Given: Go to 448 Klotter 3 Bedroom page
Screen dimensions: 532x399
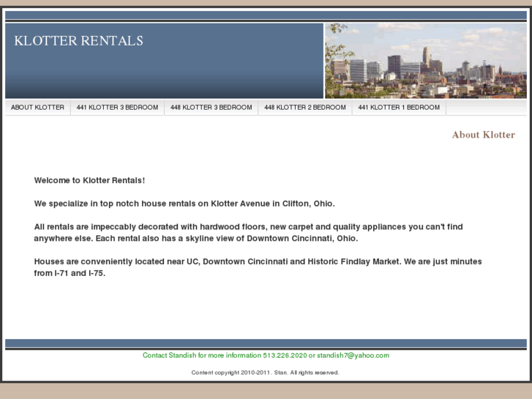Looking at the screenshot, I should pyautogui.click(x=211, y=108).
